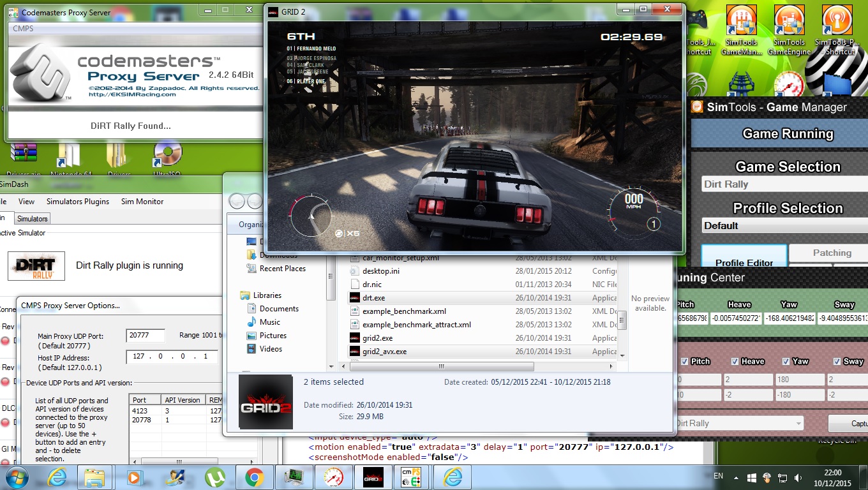This screenshot has height=490, width=868.
Task: Open the Profile Selection Default dropdown
Action: [x=784, y=226]
